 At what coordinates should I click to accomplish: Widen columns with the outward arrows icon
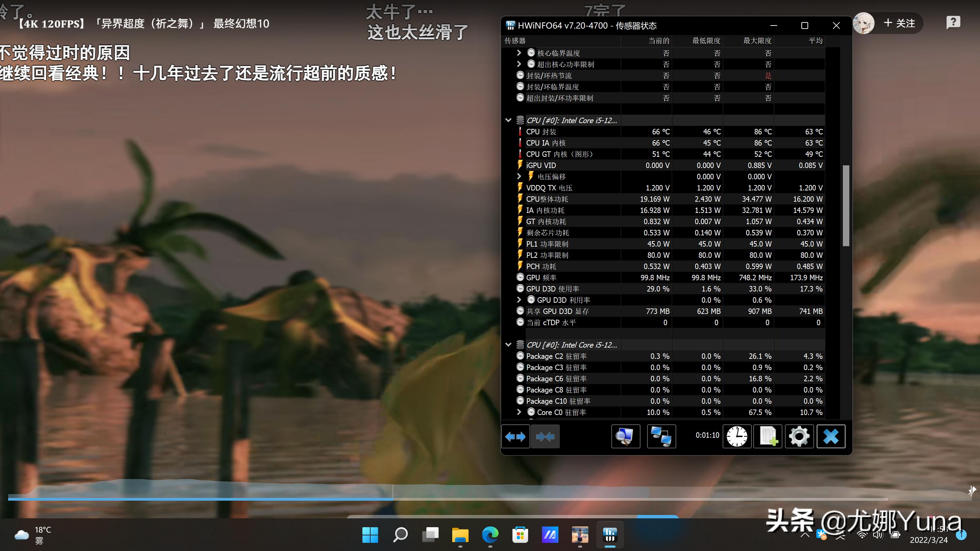[x=516, y=436]
